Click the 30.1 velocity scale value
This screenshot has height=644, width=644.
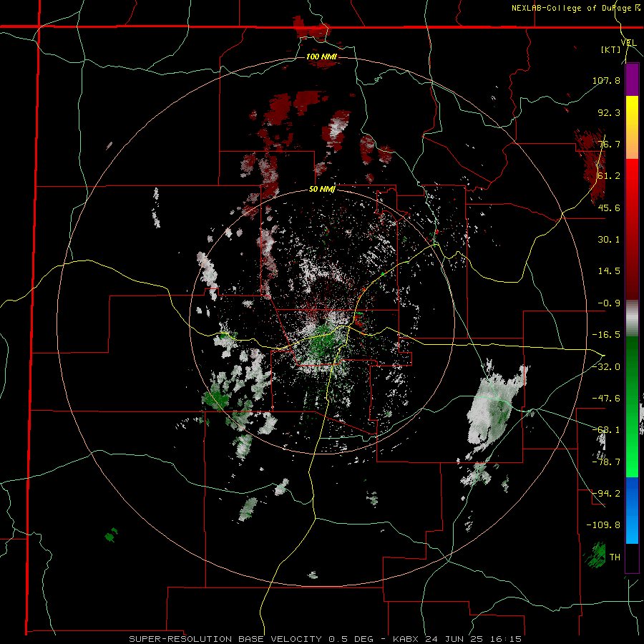(609, 240)
